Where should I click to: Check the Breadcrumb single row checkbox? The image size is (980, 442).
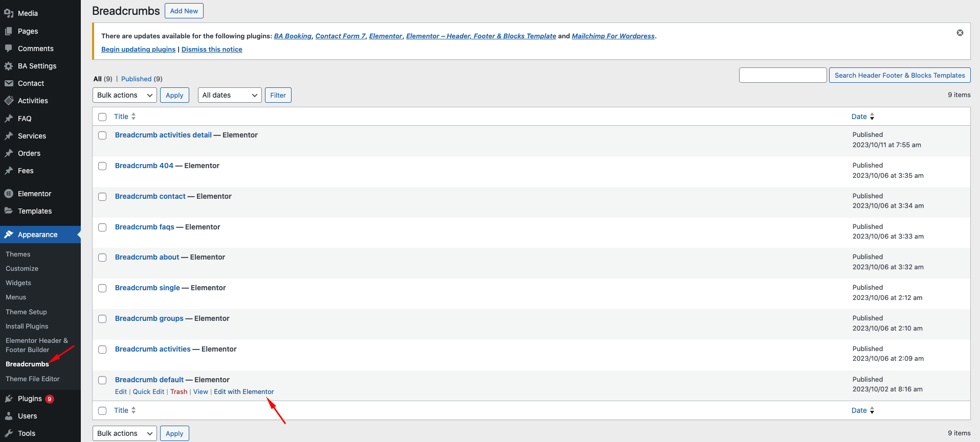(102, 288)
